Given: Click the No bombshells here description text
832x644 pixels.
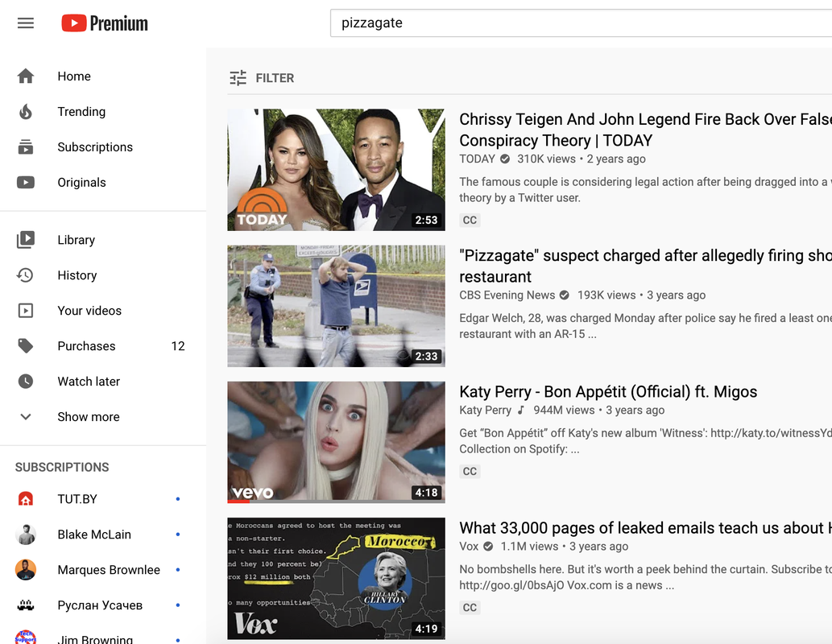Looking at the screenshot, I should (x=645, y=577).
